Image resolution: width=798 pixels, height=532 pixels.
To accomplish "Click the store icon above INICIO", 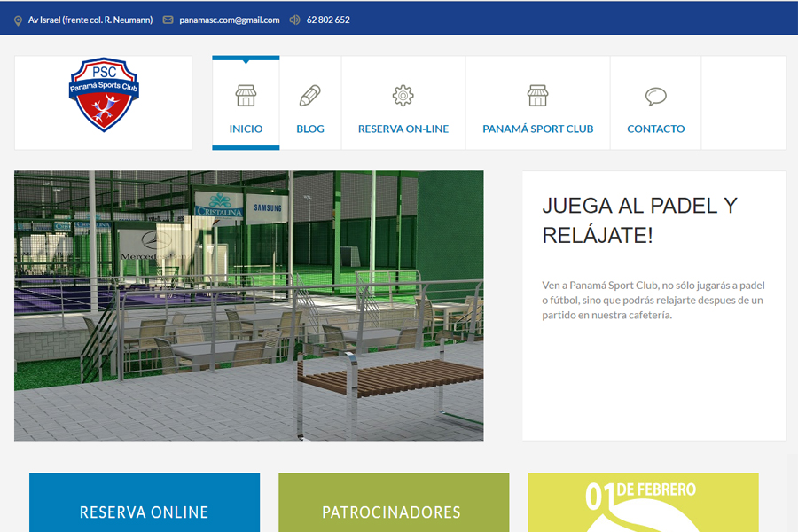I will (x=246, y=96).
